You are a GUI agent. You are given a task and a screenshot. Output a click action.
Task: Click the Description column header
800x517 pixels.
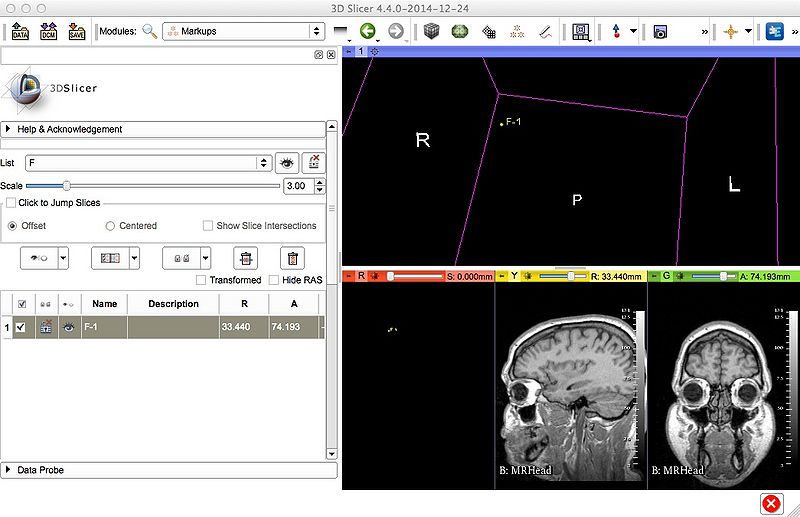173,304
